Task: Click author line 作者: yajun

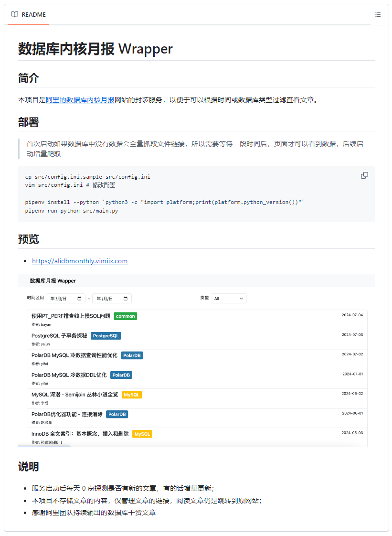Action: [41, 344]
